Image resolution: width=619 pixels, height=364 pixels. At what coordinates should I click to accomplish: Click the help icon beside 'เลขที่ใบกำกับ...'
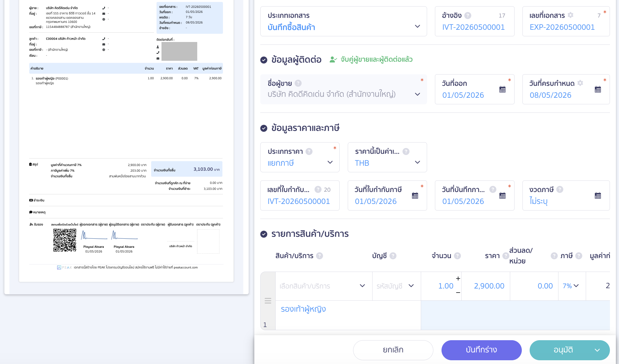(x=318, y=189)
